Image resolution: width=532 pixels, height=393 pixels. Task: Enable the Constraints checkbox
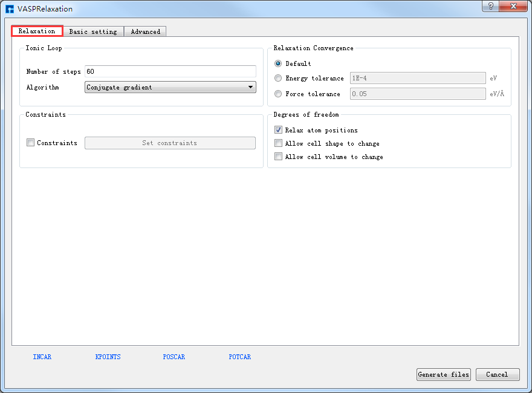coord(31,143)
